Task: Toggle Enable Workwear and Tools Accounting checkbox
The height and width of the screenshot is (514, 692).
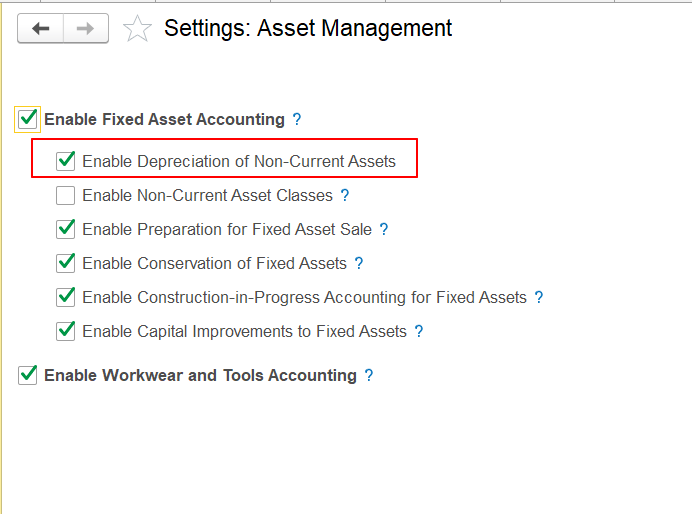Action: 28,376
